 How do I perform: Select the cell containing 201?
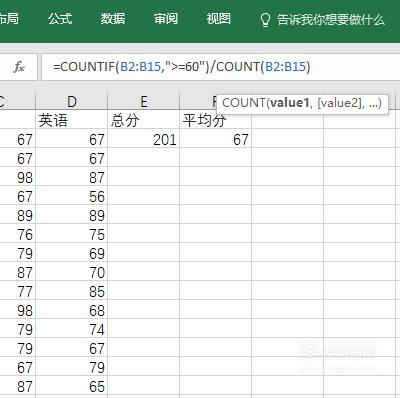[144, 139]
